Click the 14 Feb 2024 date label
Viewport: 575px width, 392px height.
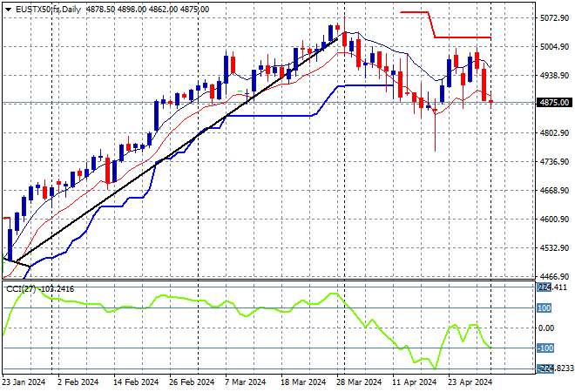point(136,382)
